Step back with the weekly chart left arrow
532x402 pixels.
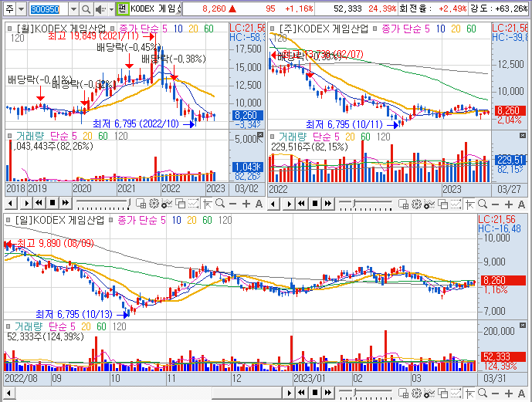273,204
